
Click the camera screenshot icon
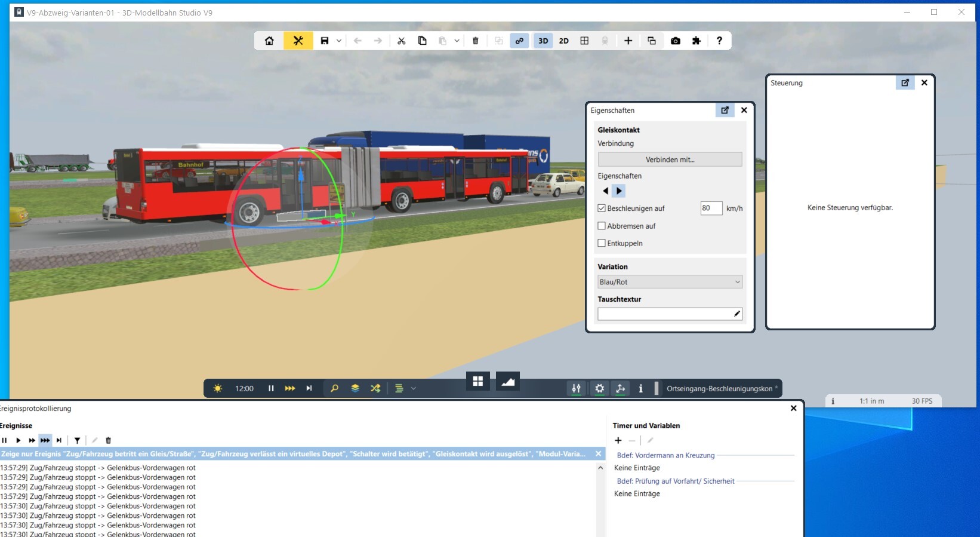675,41
